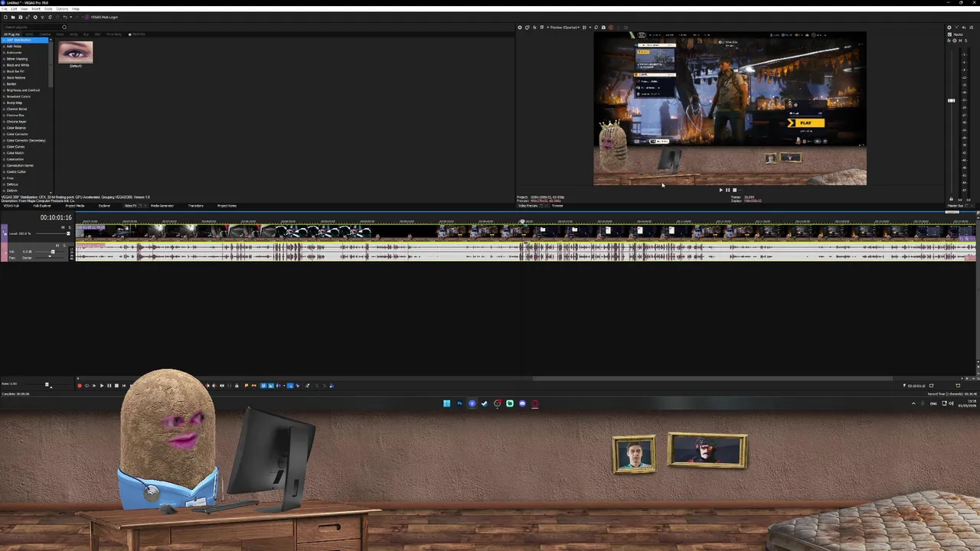Open Discord from the taskbar
This screenshot has width=980, height=551.
pyautogui.click(x=522, y=403)
